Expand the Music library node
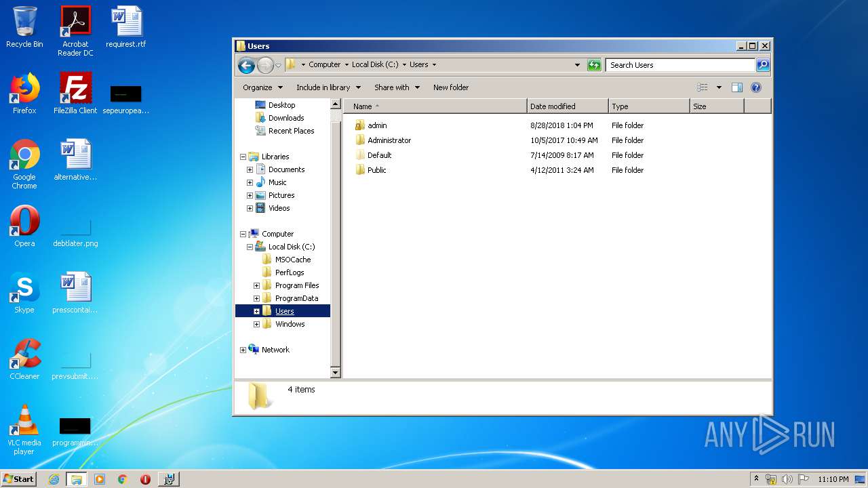 [x=250, y=182]
